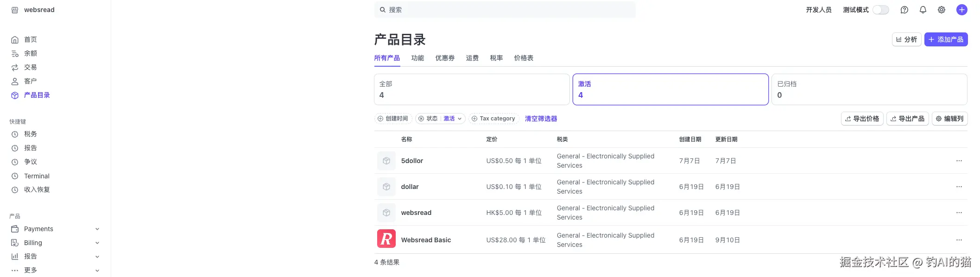The width and height of the screenshot is (980, 277).
Task: Click the 编辑列 button
Action: 949,119
